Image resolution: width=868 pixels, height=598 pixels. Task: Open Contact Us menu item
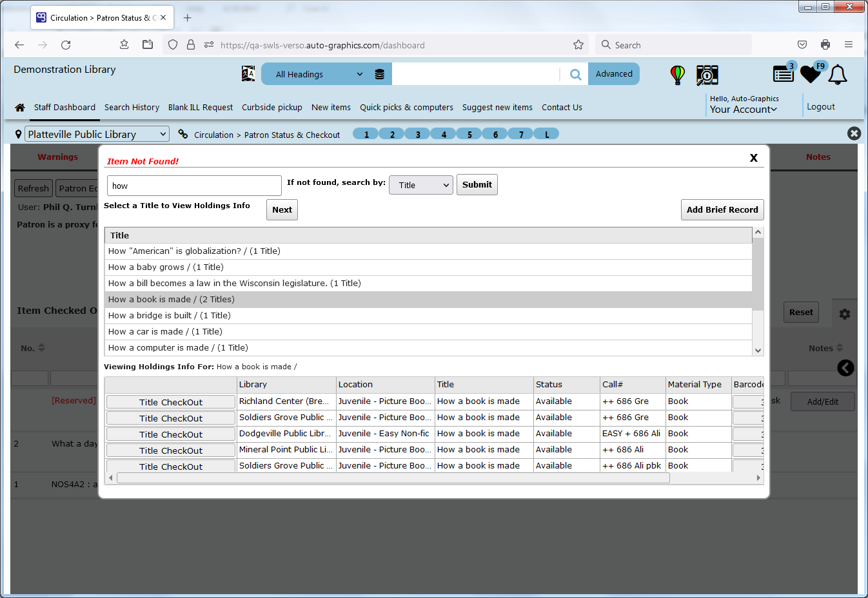tap(562, 108)
